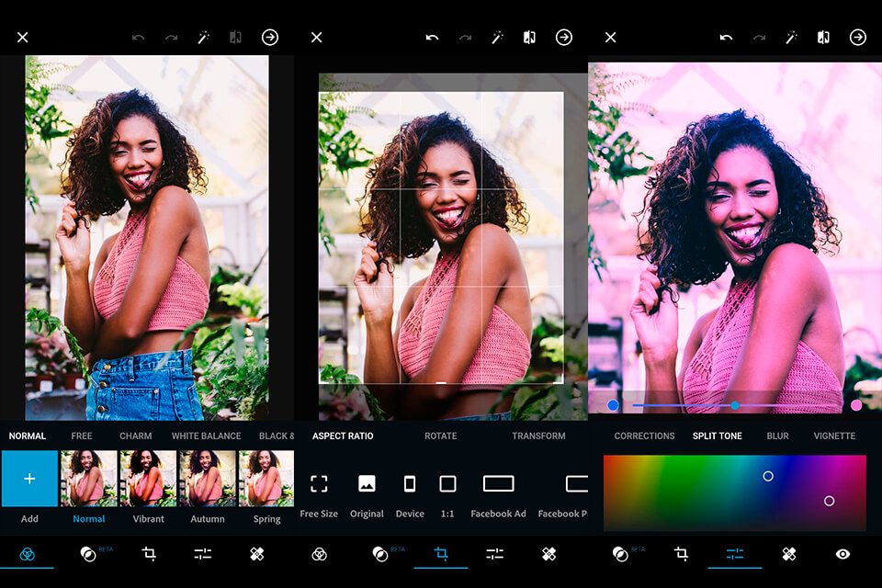Pick the Device aspect ratio option
The height and width of the screenshot is (588, 882).
click(x=410, y=484)
